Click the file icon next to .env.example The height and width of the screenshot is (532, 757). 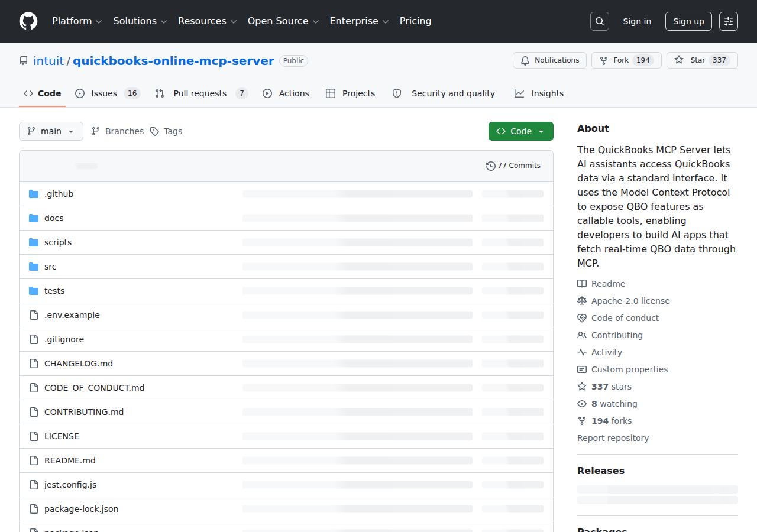[x=34, y=315]
